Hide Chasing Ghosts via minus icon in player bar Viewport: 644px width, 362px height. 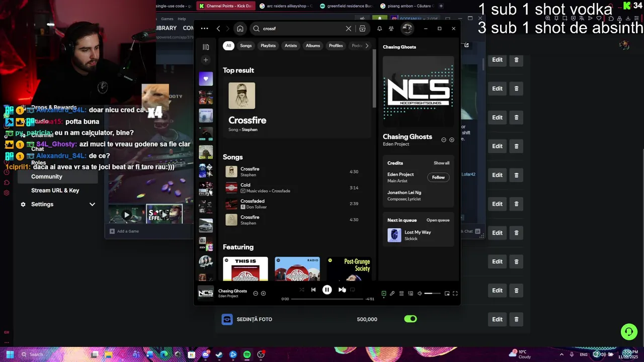coord(256,293)
